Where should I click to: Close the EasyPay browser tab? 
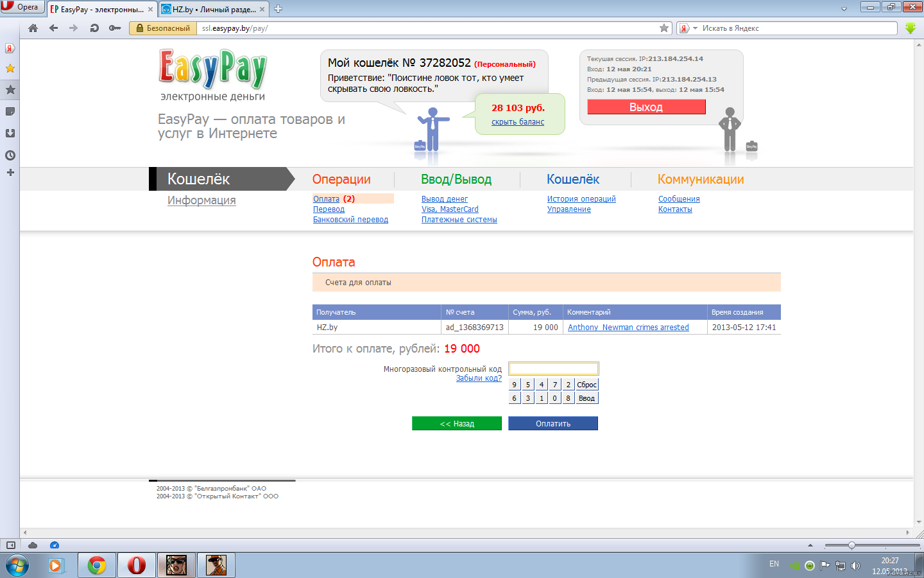click(150, 10)
